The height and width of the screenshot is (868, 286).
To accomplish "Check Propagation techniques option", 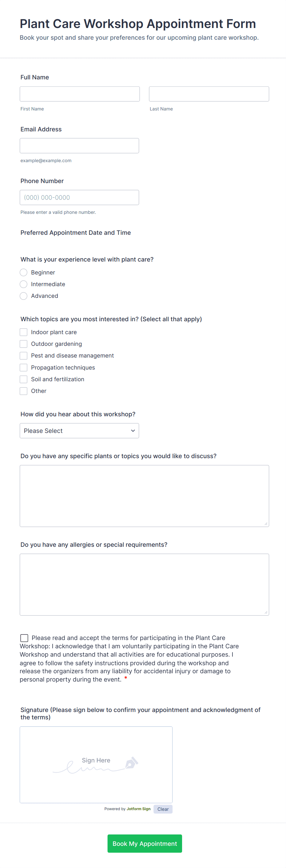I will (24, 367).
